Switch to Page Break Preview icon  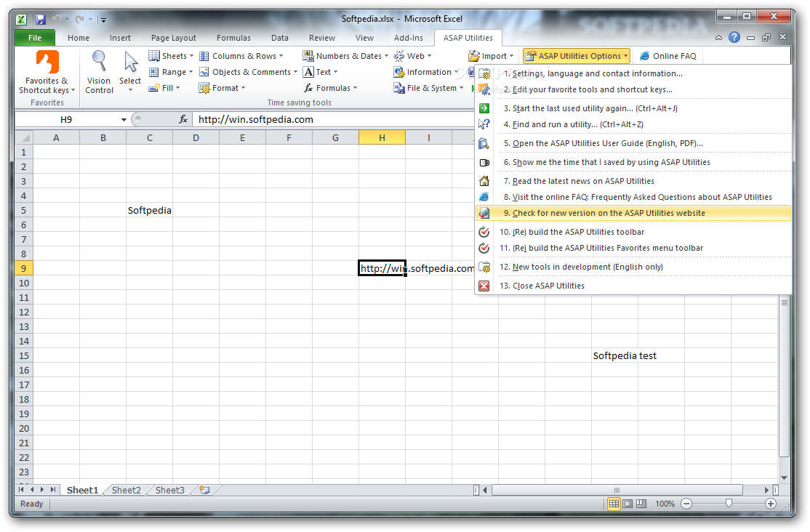pyautogui.click(x=641, y=504)
